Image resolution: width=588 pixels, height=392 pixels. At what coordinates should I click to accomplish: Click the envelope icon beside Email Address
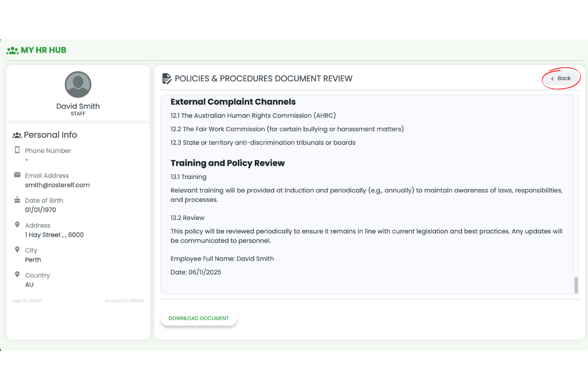pyautogui.click(x=17, y=175)
